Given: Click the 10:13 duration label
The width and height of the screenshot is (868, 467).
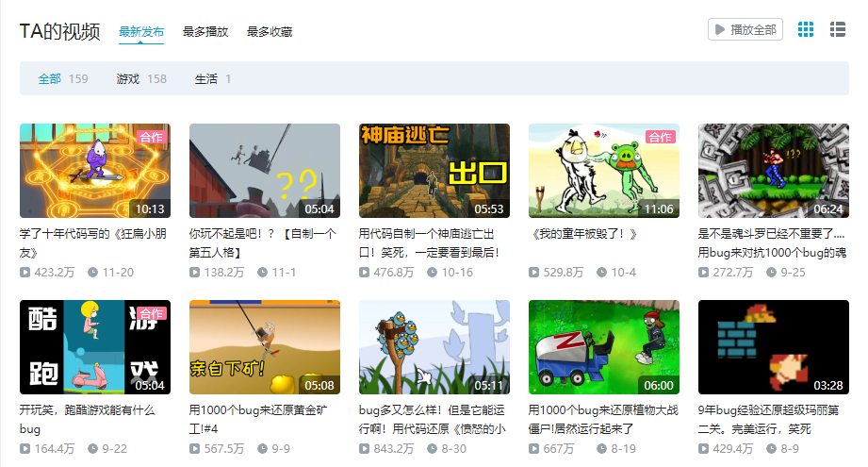Looking at the screenshot, I should (150, 208).
